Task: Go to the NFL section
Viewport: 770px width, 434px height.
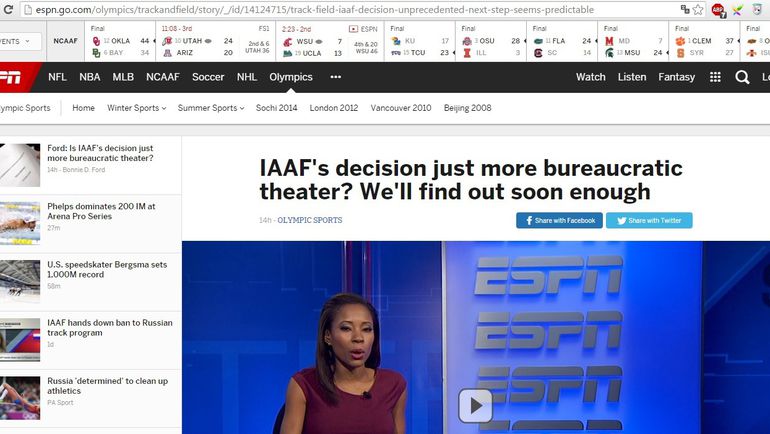Action: [x=58, y=77]
